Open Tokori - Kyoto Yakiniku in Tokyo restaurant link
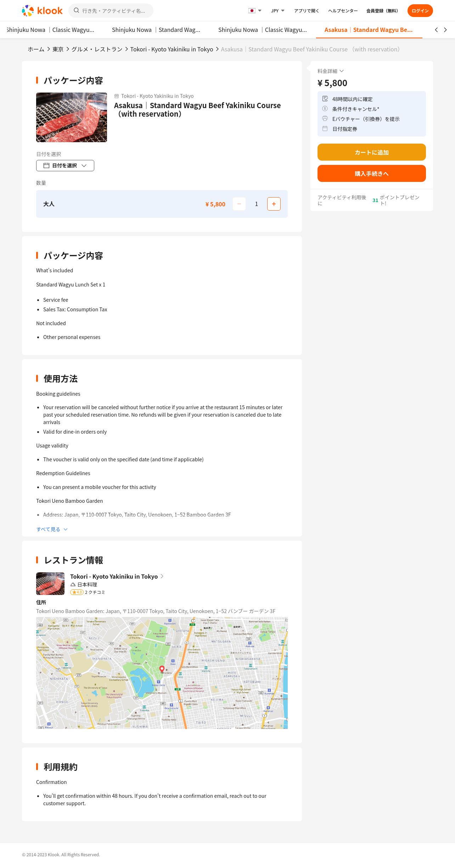This screenshot has width=455, height=868. (x=114, y=577)
